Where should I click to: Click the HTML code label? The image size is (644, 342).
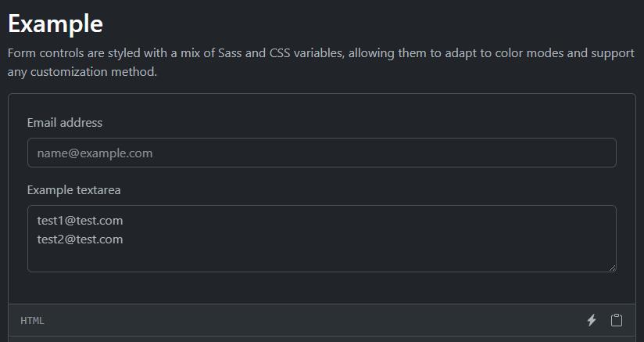point(32,321)
